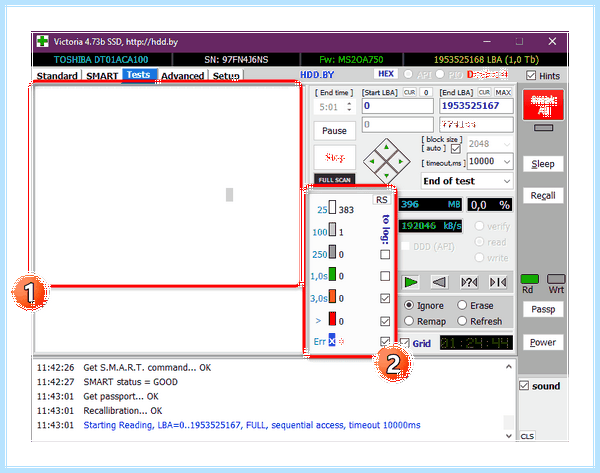
Task: Click the CUR button beside End LBA
Action: (x=484, y=92)
